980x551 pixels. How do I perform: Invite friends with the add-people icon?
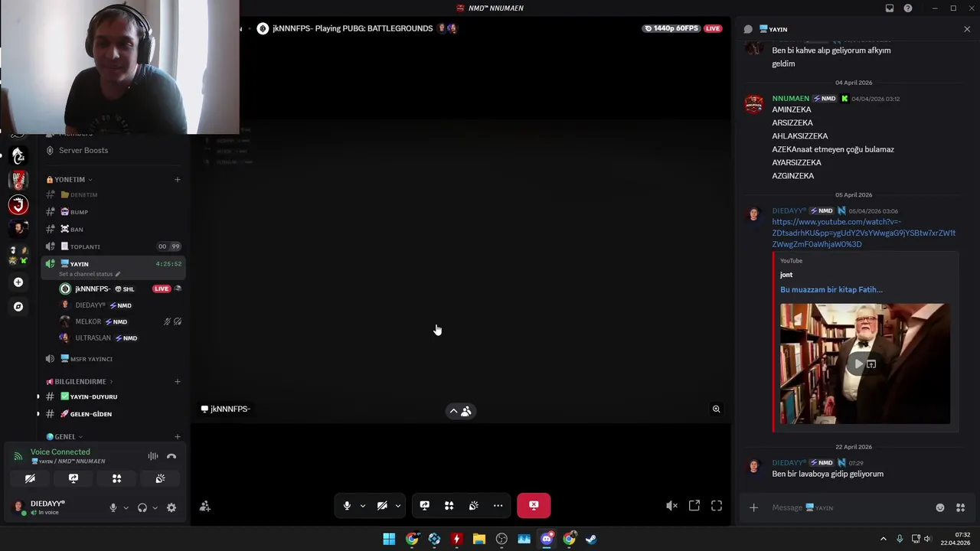click(204, 507)
